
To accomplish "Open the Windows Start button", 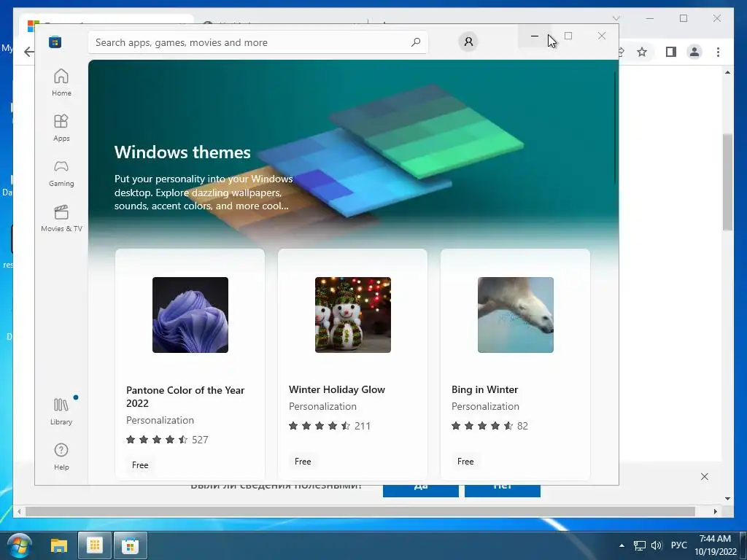I will [20, 545].
